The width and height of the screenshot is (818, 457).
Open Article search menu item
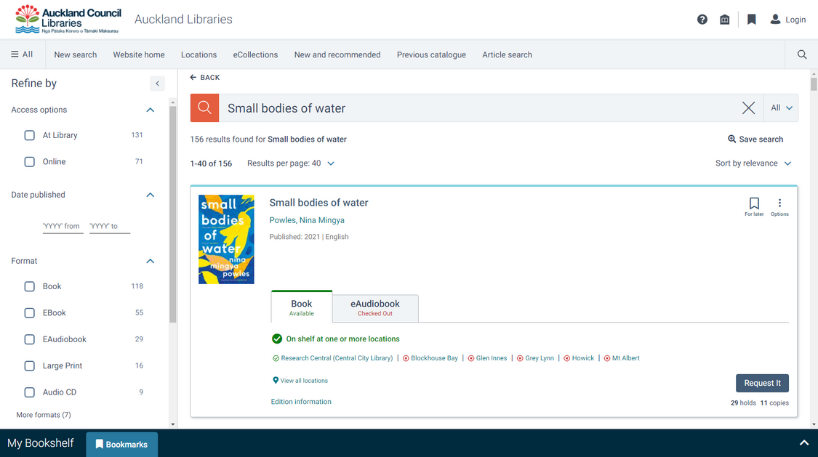pyautogui.click(x=507, y=55)
